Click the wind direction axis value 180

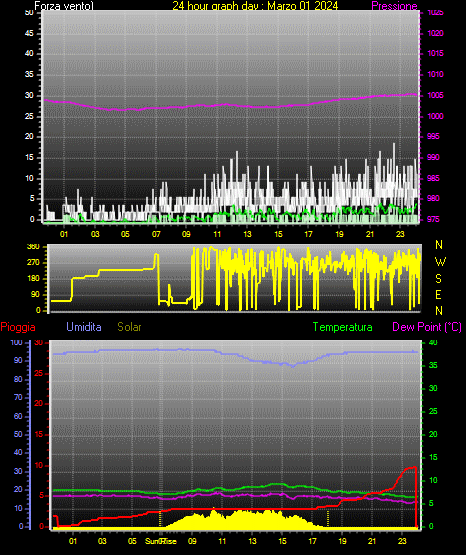(33, 279)
